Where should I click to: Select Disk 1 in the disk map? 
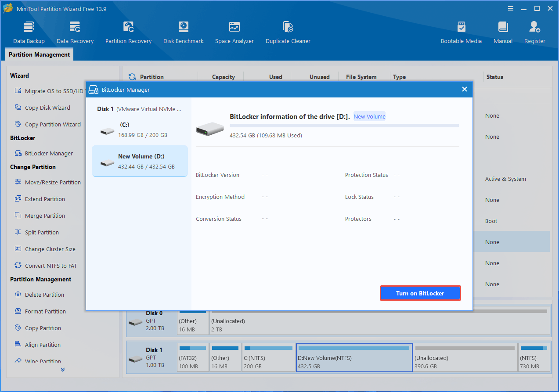click(x=151, y=358)
